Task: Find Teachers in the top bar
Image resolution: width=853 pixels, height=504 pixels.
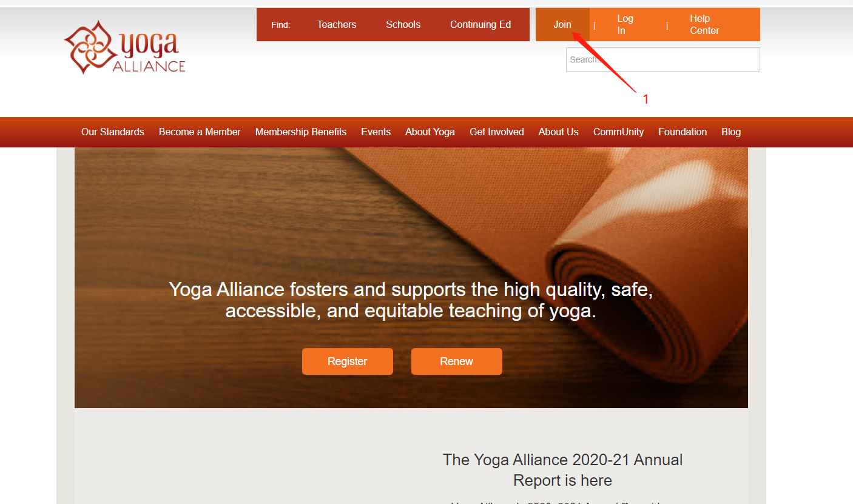Action: point(337,25)
